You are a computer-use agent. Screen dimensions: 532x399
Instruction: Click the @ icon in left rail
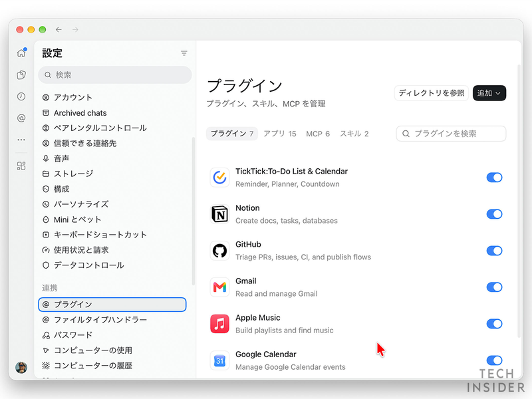tap(21, 118)
